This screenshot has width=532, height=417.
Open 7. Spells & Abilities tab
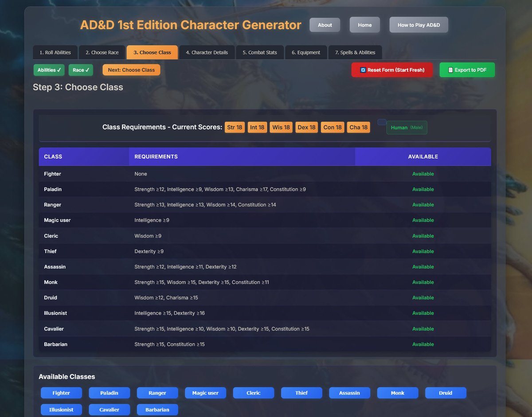pyautogui.click(x=355, y=52)
